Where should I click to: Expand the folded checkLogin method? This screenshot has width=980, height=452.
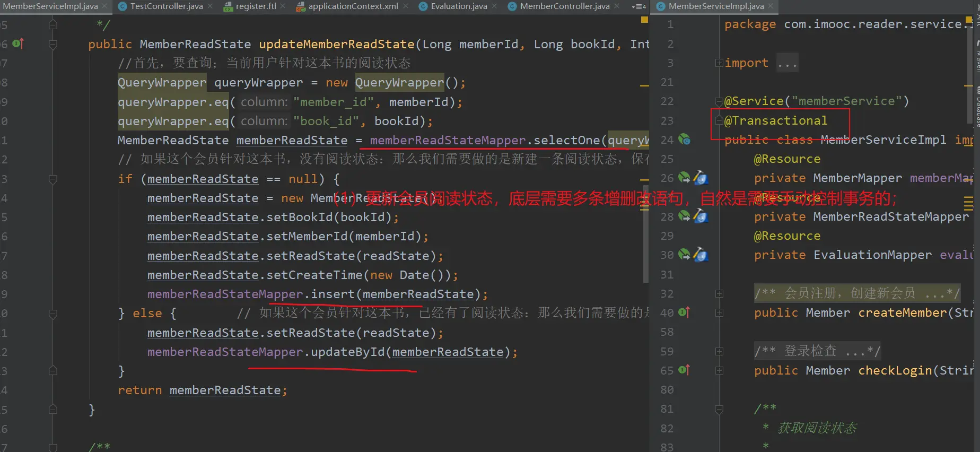pyautogui.click(x=719, y=370)
